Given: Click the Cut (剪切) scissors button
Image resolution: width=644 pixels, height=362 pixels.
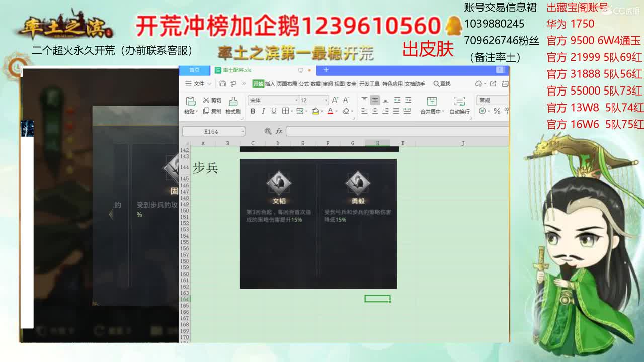Looking at the screenshot, I should pyautogui.click(x=212, y=100).
